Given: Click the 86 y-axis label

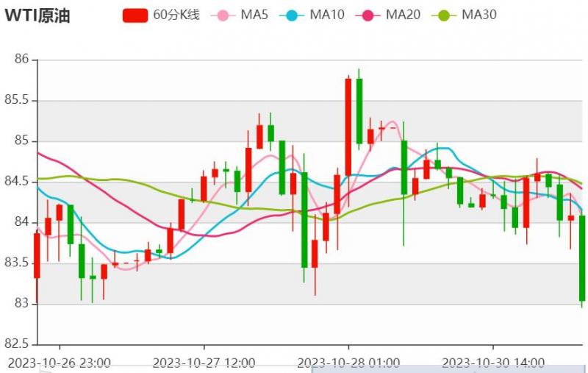Looking at the screenshot, I should 22,59.
